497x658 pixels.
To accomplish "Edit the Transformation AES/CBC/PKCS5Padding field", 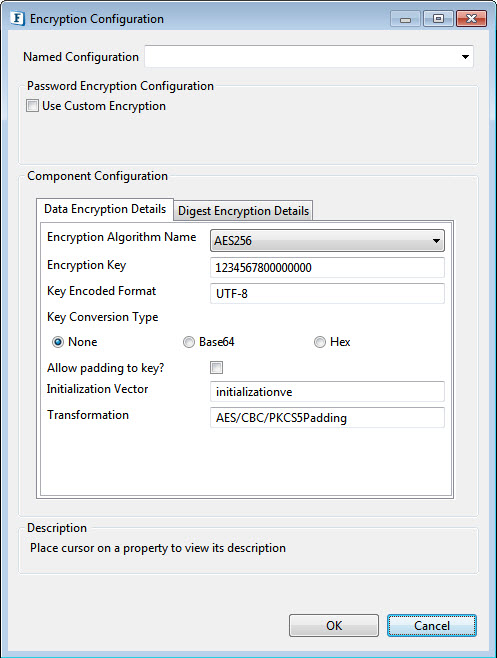I will pyautogui.click(x=327, y=418).
